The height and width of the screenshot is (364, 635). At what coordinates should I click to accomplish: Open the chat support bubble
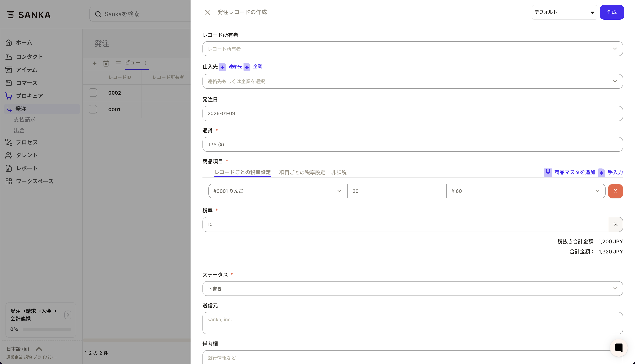pos(618,347)
